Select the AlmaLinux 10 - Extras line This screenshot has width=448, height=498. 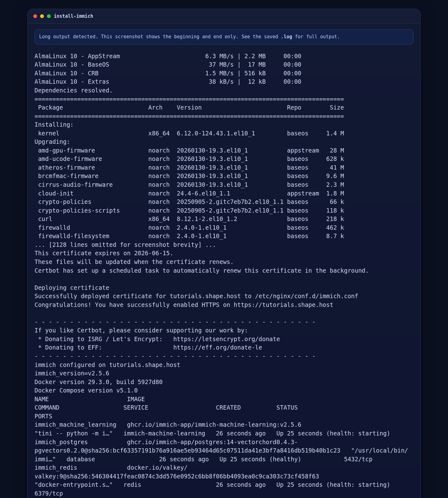pyautogui.click(x=168, y=82)
